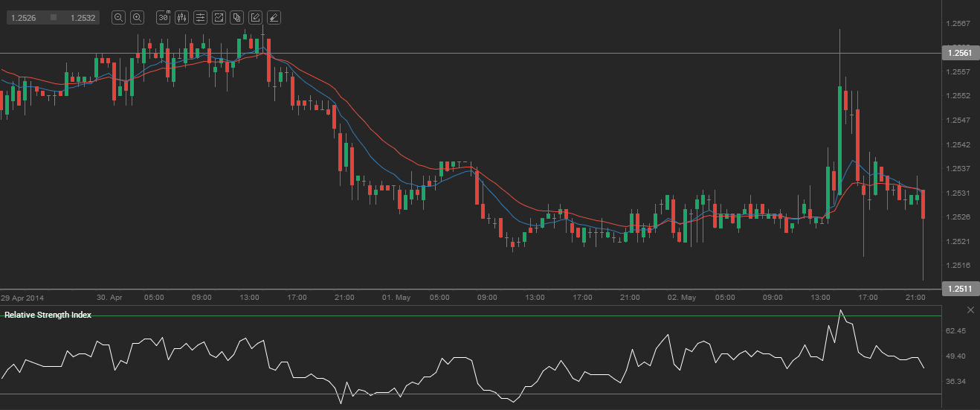Click the 1.2532 buy price
980x410 pixels.
pyautogui.click(x=83, y=17)
